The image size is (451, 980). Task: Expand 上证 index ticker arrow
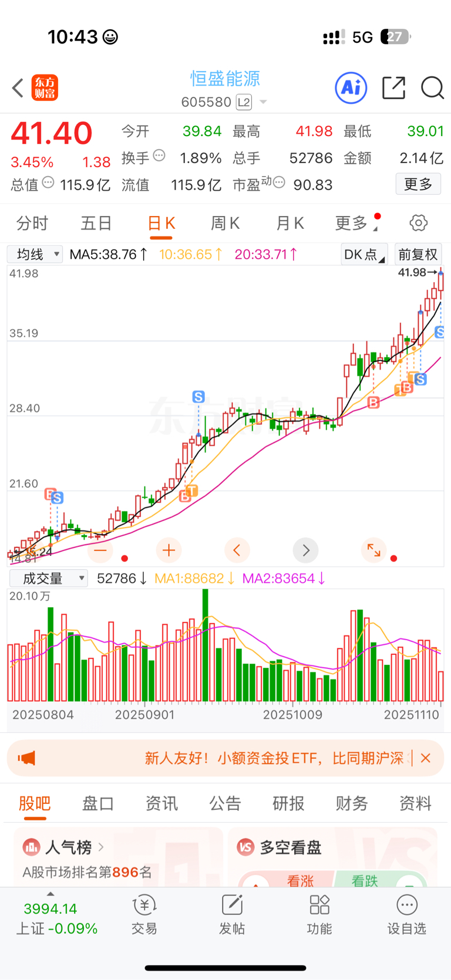(x=51, y=894)
